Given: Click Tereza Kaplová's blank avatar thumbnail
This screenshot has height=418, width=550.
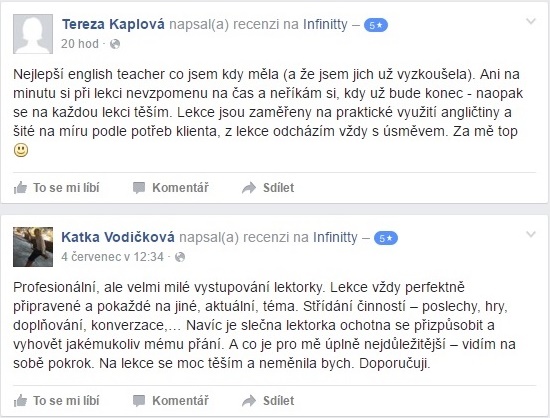Looking at the screenshot, I should coord(33,34).
